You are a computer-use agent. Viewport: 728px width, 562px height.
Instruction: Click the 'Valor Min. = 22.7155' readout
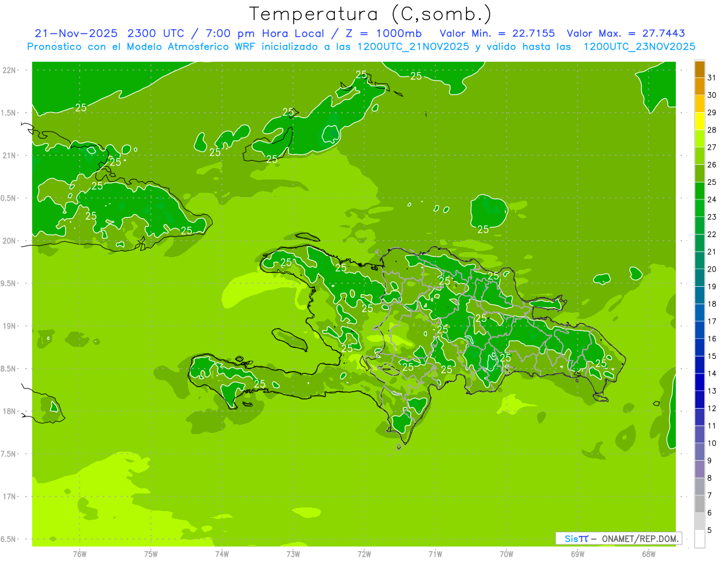497,33
